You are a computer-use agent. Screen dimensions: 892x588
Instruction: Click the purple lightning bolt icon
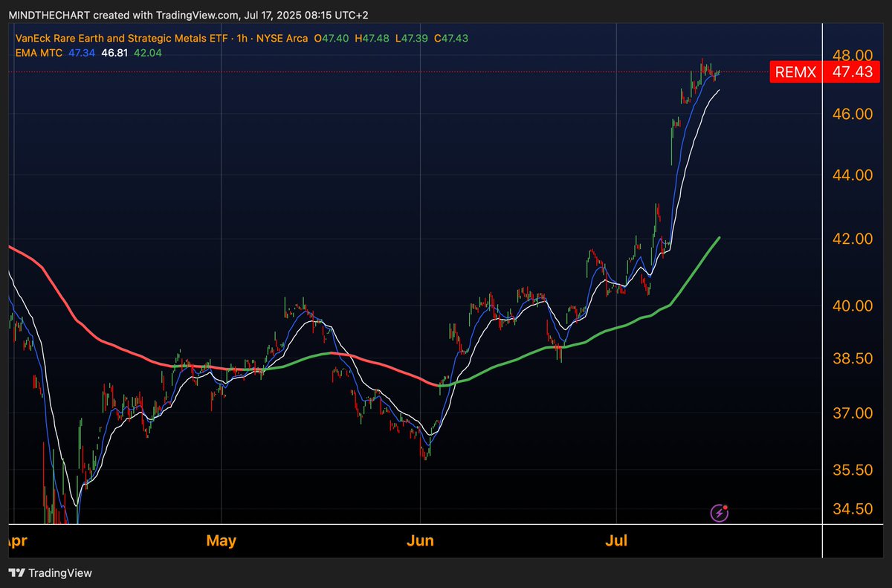click(720, 512)
